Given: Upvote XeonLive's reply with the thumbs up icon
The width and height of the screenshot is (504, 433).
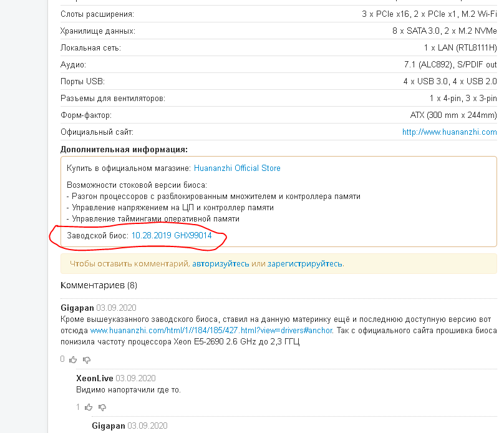Looking at the screenshot, I should (88, 407).
